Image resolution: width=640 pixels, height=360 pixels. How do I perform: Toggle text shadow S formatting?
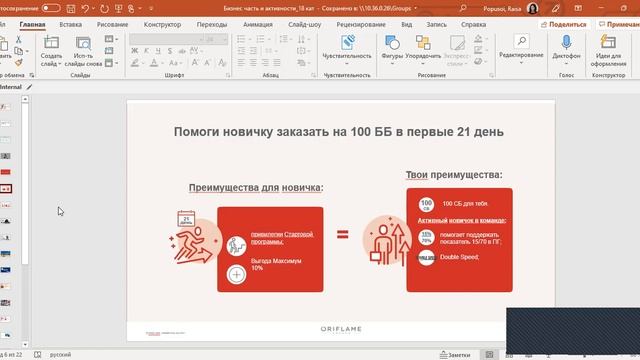click(x=170, y=51)
